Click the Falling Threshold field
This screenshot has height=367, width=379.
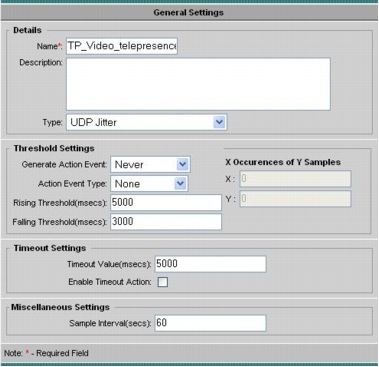[166, 222]
